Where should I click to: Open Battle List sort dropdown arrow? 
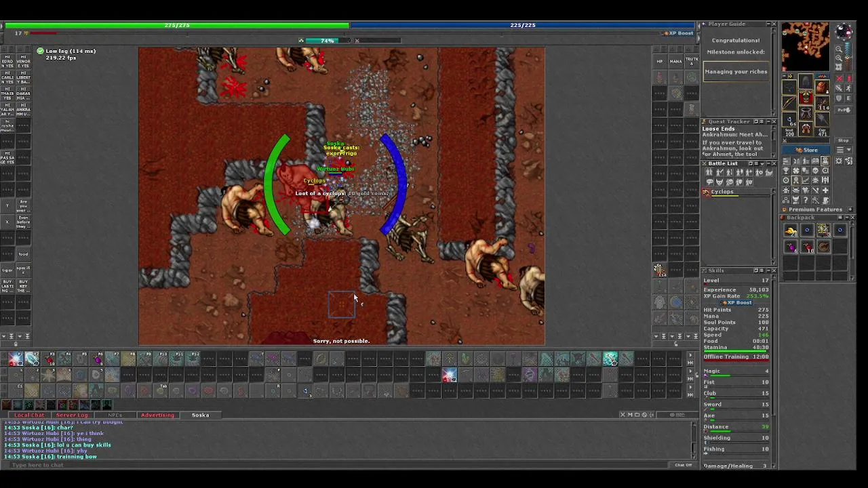coord(762,164)
